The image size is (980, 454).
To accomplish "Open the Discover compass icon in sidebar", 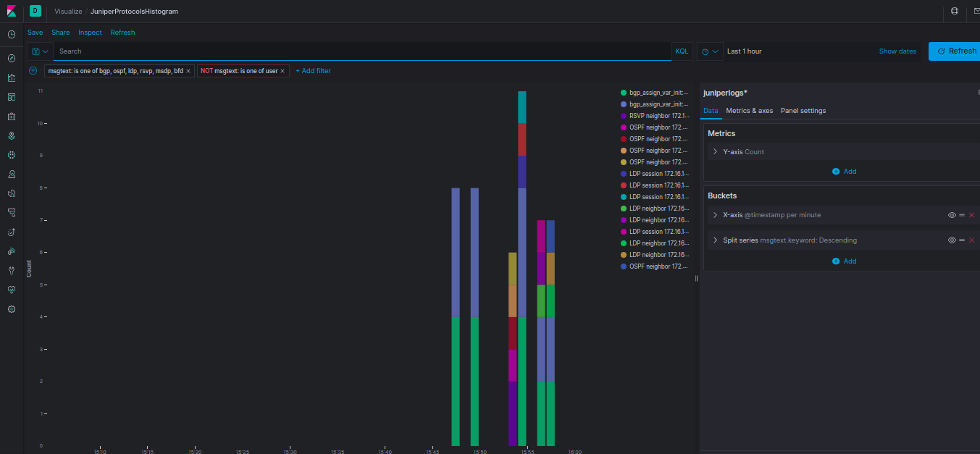I will click(12, 58).
